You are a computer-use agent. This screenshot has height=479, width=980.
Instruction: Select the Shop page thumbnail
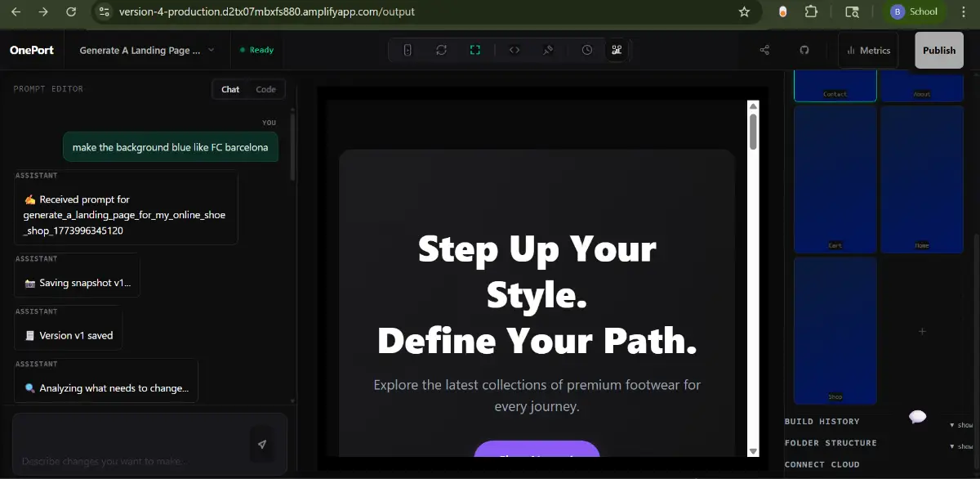[835, 330]
